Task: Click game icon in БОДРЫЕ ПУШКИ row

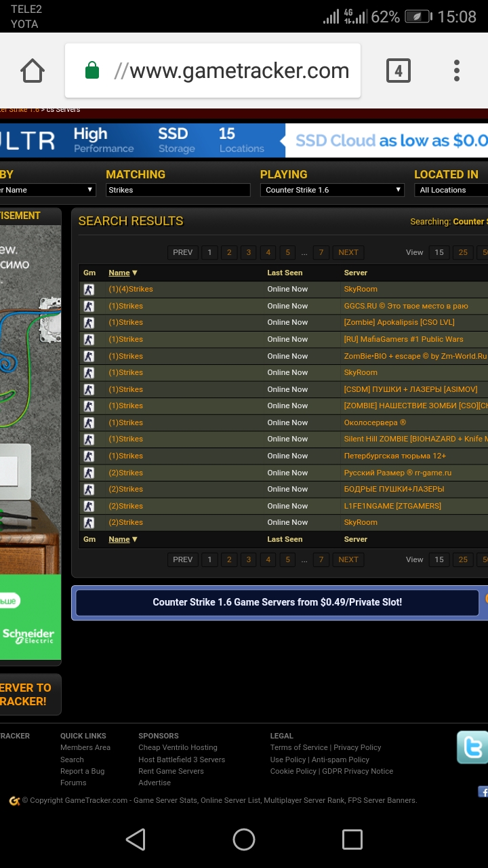Action: (89, 490)
